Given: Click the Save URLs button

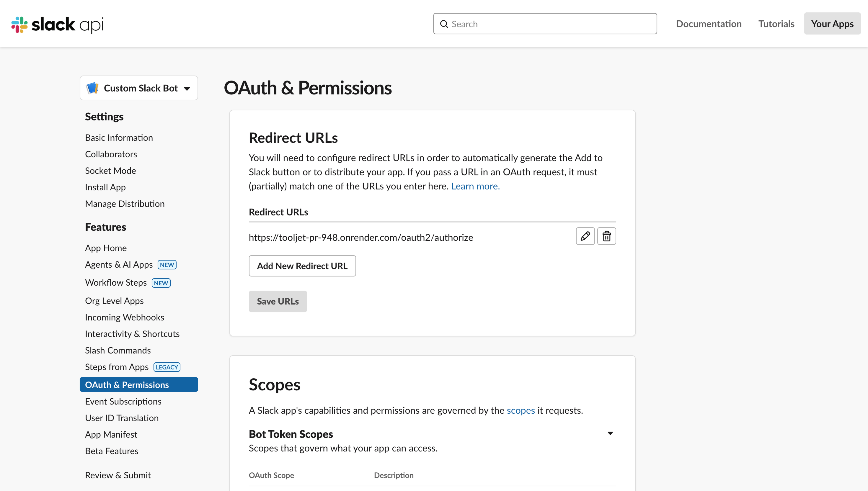Looking at the screenshot, I should 278,301.
